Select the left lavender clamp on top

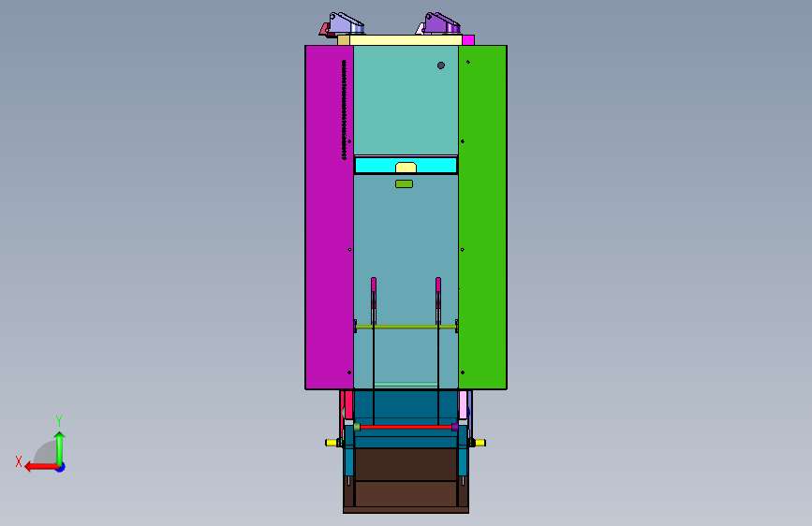(x=346, y=23)
